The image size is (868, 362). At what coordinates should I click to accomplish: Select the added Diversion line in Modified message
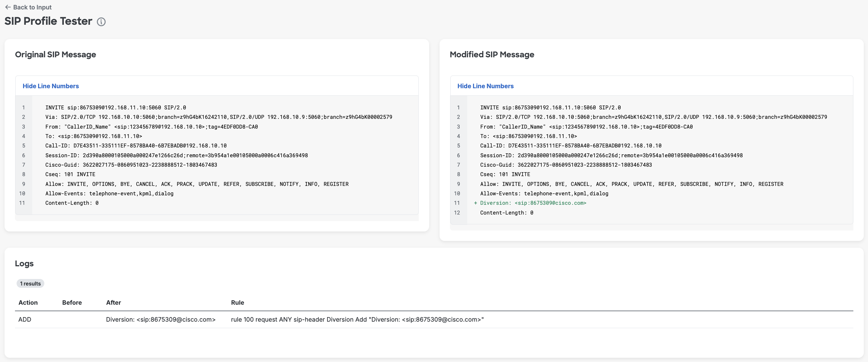[x=533, y=203]
